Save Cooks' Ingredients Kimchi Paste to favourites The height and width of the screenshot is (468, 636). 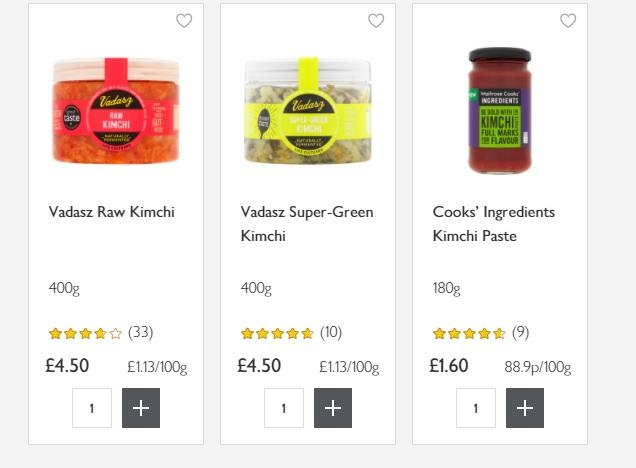coord(568,21)
